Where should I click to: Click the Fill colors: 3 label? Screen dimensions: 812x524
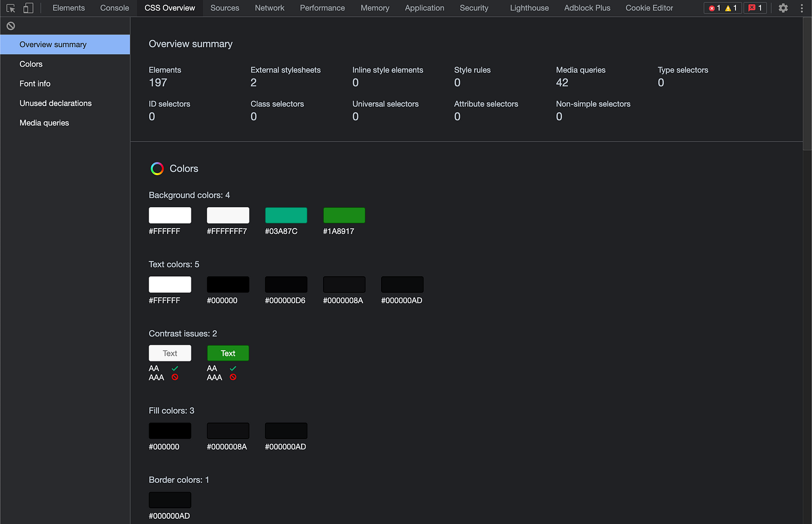(x=172, y=410)
